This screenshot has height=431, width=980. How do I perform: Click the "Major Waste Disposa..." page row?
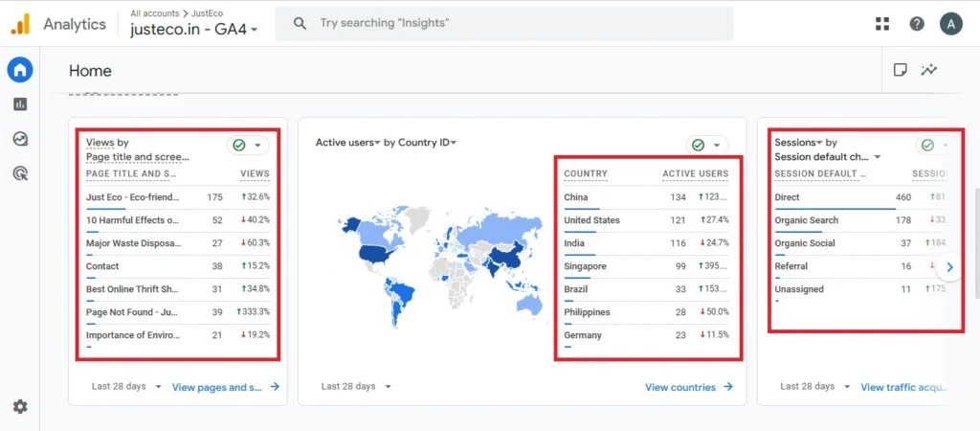[x=177, y=243]
